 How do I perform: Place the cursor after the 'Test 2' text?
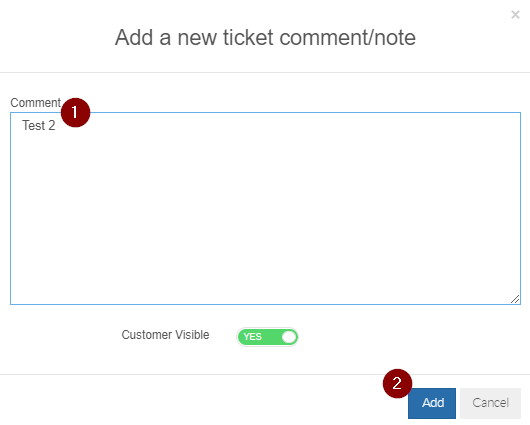coord(56,125)
